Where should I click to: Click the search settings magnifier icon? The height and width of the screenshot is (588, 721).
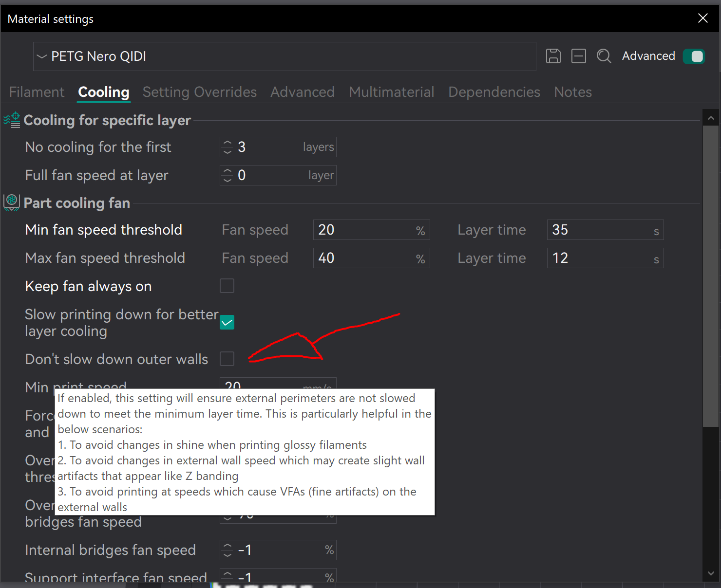coord(604,56)
